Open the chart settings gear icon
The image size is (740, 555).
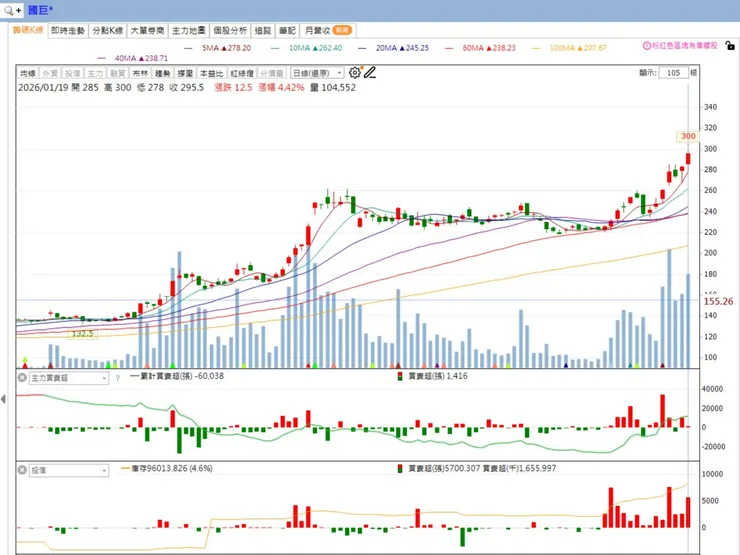[354, 73]
